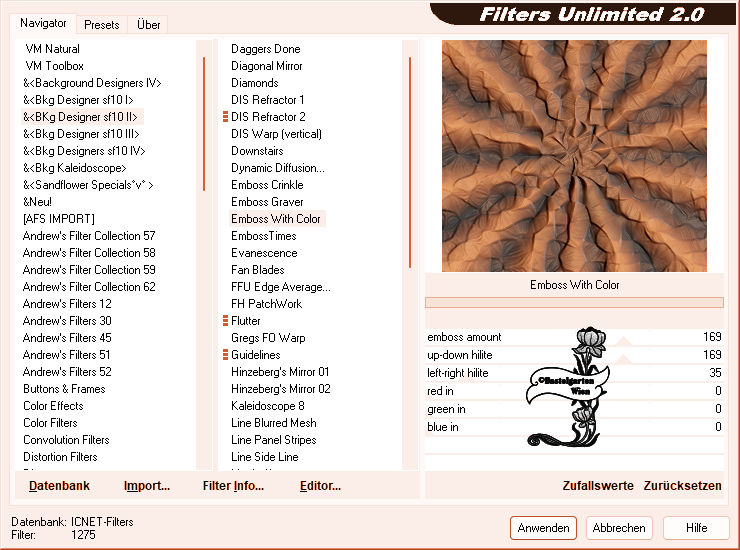Choose the Diamonds filter
740x550 pixels.
(x=255, y=83)
